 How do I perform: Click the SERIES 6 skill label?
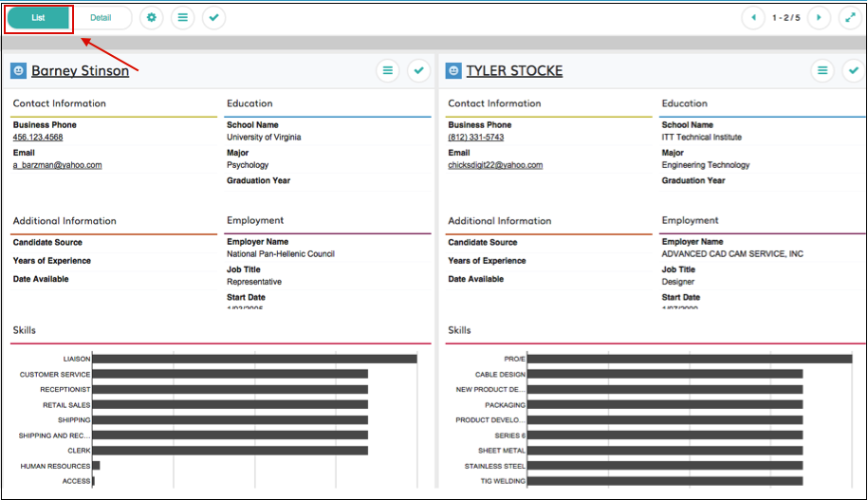tap(509, 435)
